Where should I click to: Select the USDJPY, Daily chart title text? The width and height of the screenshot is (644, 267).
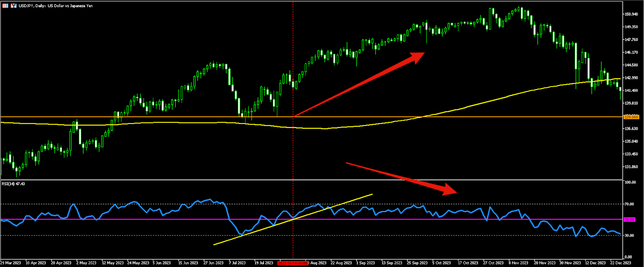56,6
